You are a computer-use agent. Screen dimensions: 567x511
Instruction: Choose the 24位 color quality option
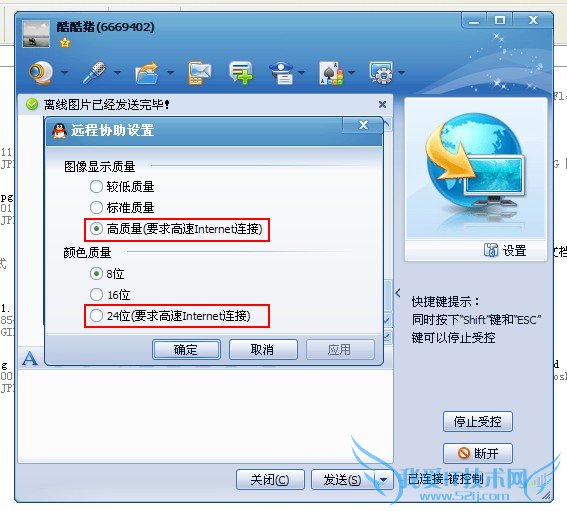click(97, 315)
